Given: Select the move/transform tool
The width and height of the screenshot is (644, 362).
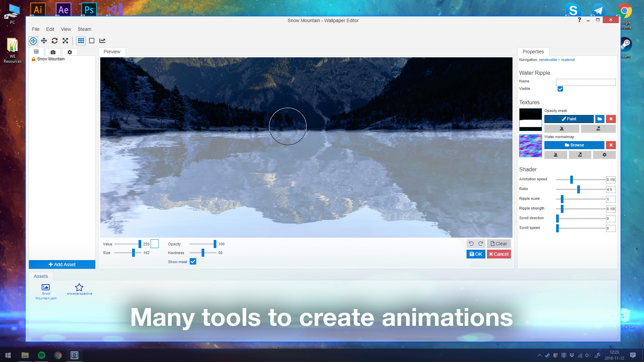Looking at the screenshot, I should coord(44,41).
